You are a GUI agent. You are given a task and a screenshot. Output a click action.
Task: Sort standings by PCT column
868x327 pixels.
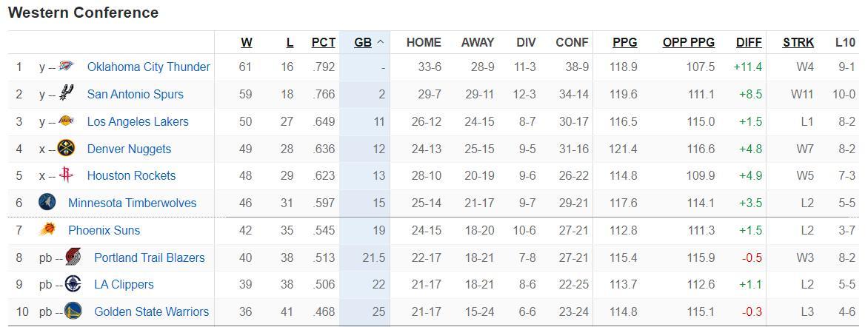[323, 42]
